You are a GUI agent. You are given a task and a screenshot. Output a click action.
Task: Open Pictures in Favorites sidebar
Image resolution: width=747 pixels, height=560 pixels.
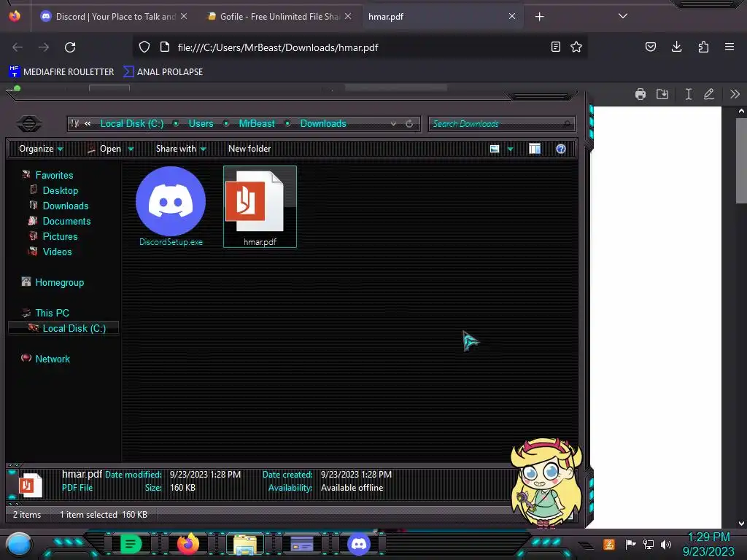(x=60, y=236)
